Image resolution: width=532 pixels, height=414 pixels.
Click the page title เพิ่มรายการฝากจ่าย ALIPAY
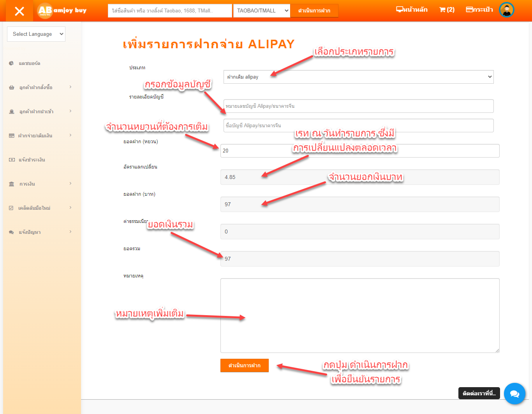click(x=209, y=44)
